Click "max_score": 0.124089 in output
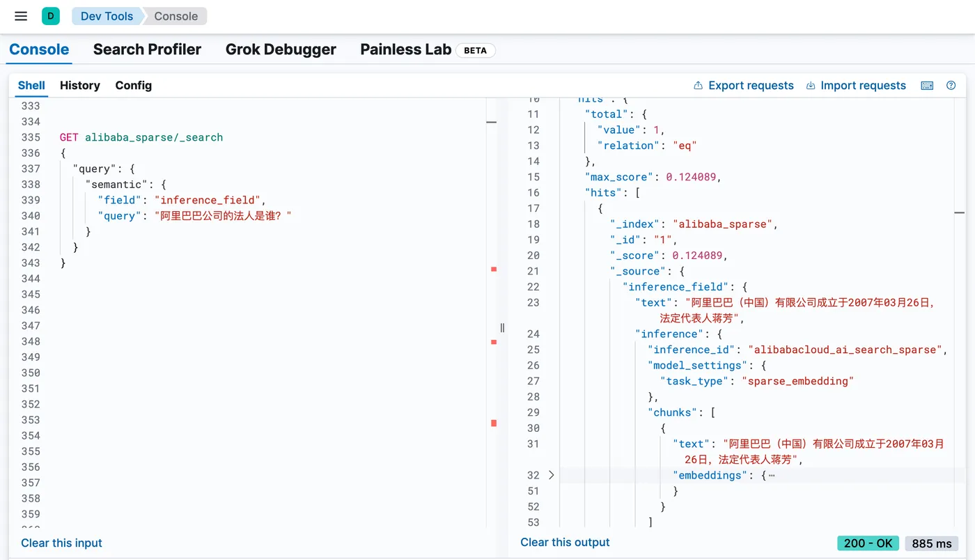This screenshot has width=975, height=560. [x=653, y=177]
